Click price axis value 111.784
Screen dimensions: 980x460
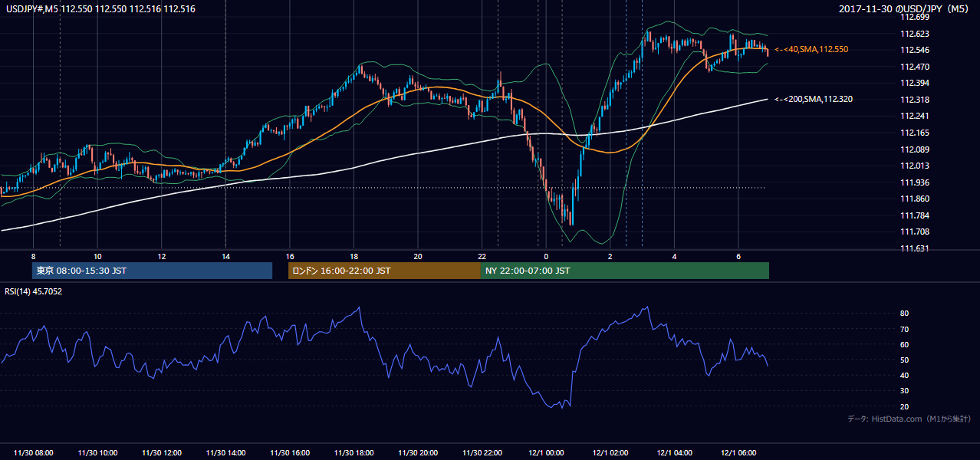coord(916,215)
